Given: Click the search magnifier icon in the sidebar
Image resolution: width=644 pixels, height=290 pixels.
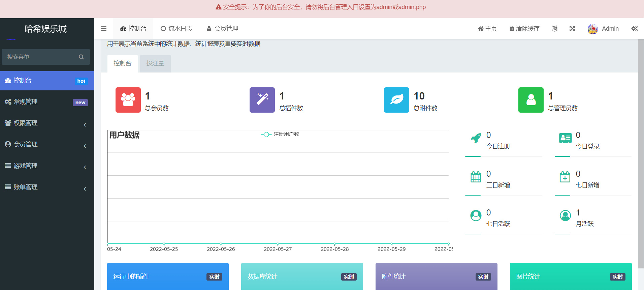Looking at the screenshot, I should click(81, 57).
